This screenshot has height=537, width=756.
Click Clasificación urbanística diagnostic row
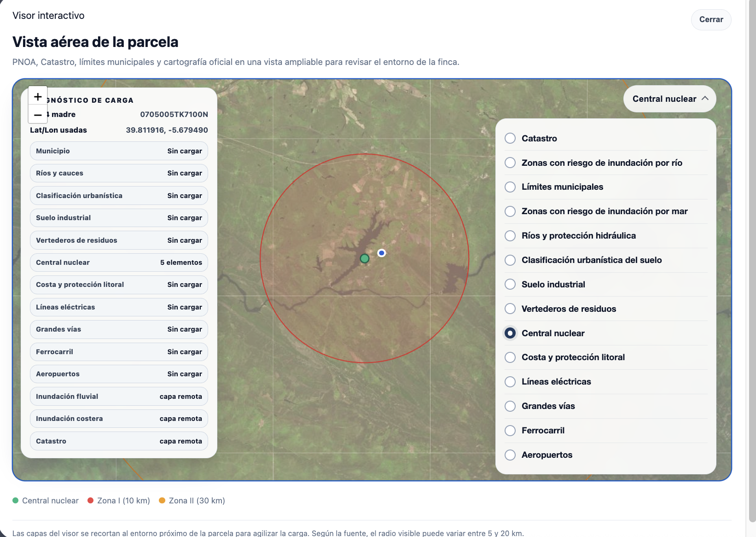pos(119,196)
